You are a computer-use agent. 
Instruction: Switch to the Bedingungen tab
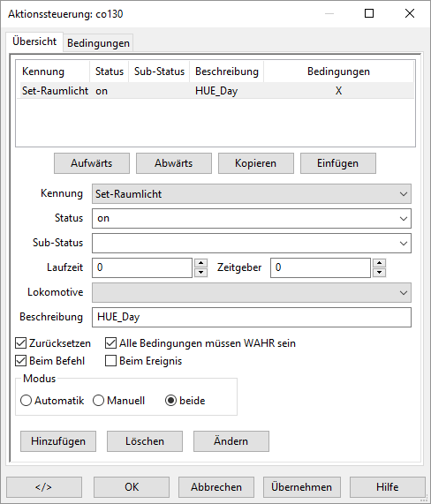98,43
